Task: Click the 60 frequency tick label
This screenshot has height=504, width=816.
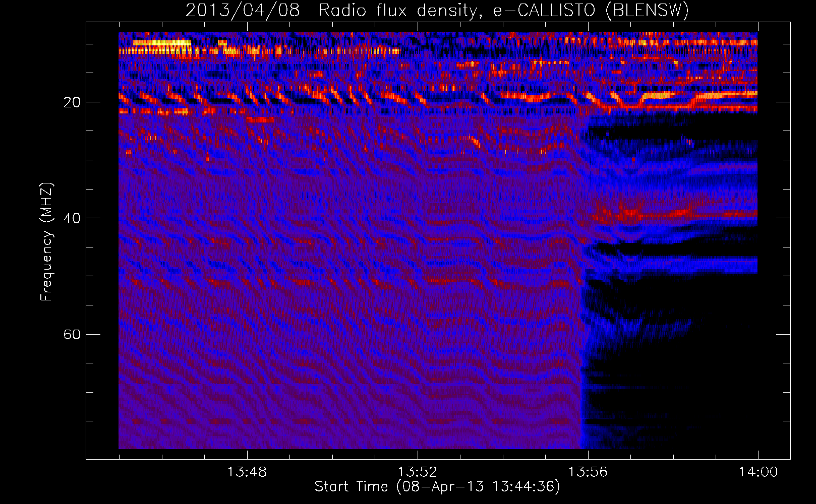Action: tap(72, 334)
